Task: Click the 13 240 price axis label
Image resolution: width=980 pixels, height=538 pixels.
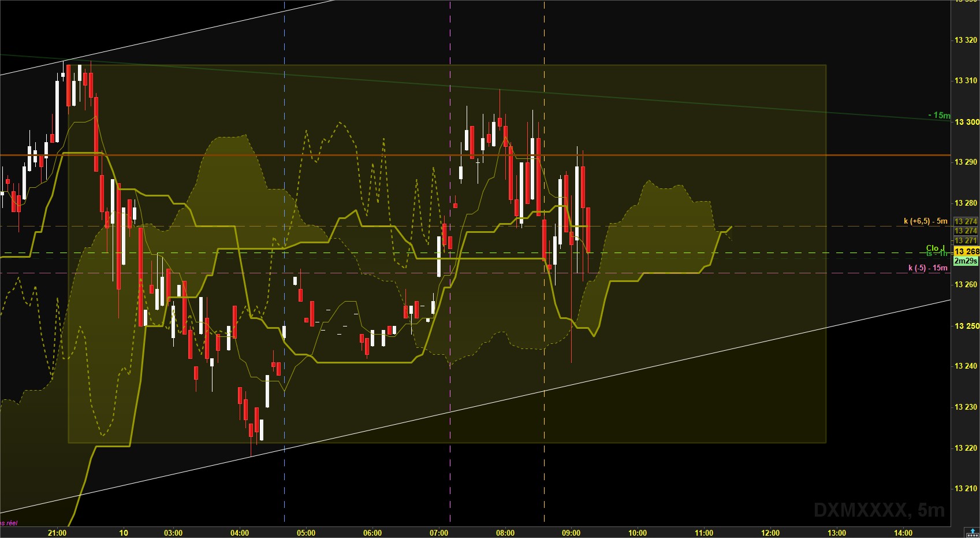Action: click(966, 366)
